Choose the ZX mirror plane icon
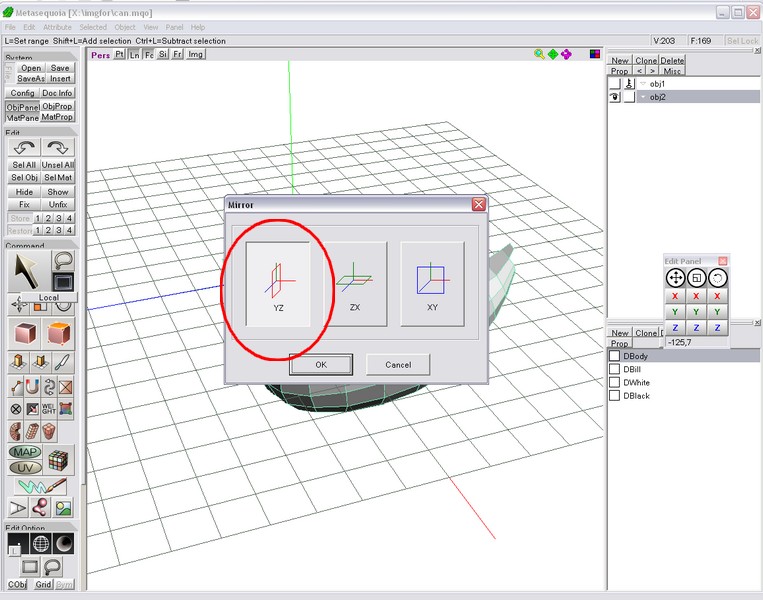Viewport: 763px width, 600px height. (x=355, y=283)
